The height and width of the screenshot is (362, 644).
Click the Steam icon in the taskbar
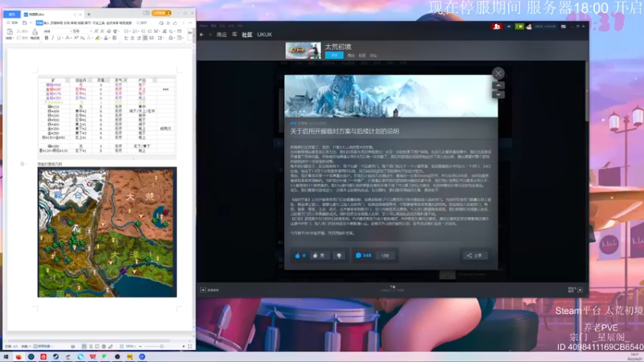pos(56,356)
